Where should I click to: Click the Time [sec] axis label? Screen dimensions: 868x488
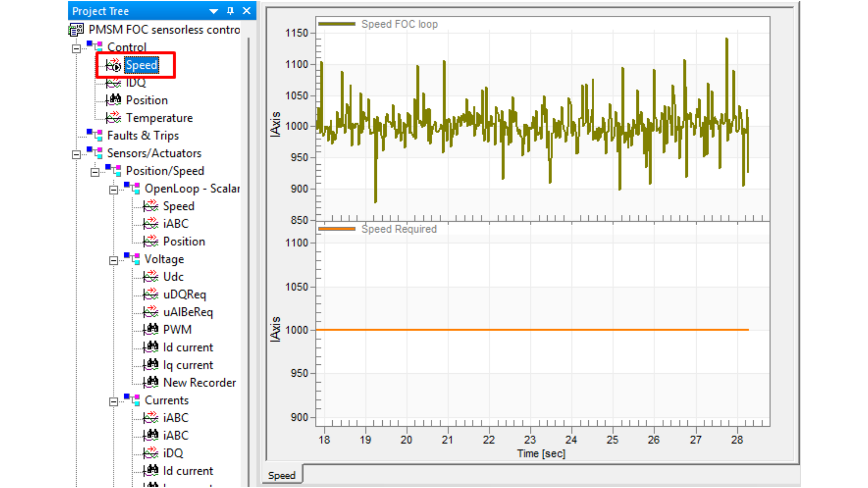coord(541,454)
